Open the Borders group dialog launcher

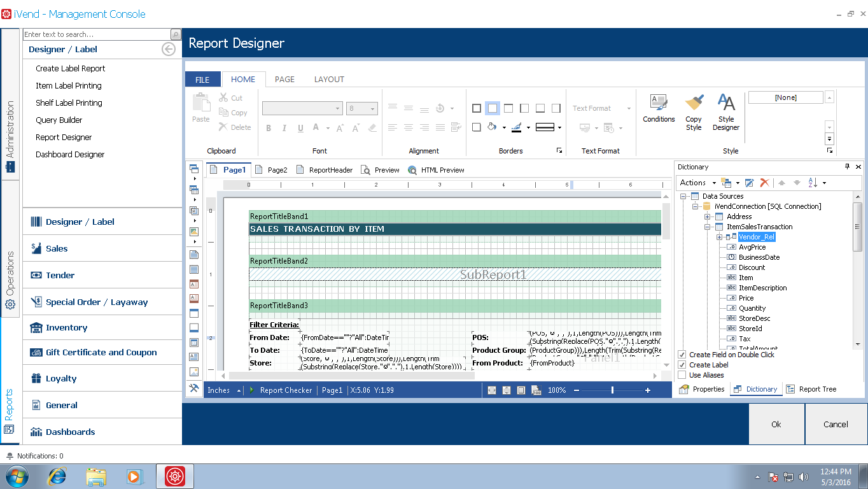[559, 151]
